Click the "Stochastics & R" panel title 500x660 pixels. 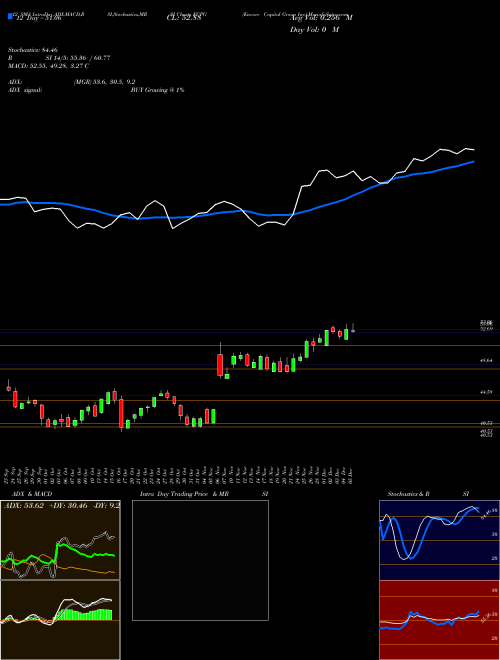point(409,494)
